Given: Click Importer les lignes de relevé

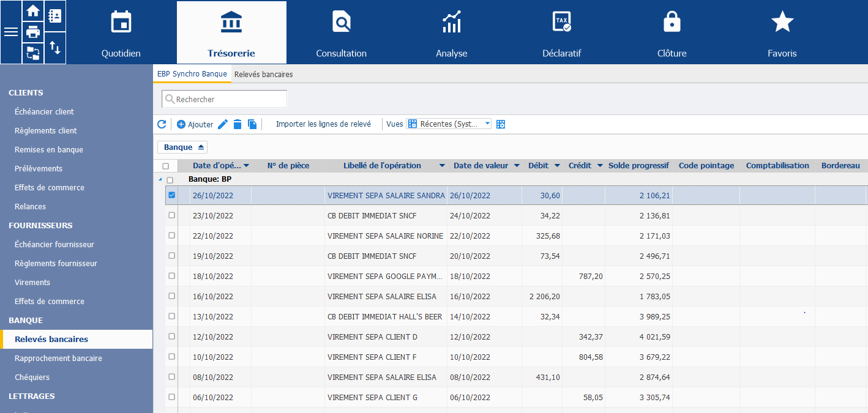Looking at the screenshot, I should pyautogui.click(x=323, y=124).
